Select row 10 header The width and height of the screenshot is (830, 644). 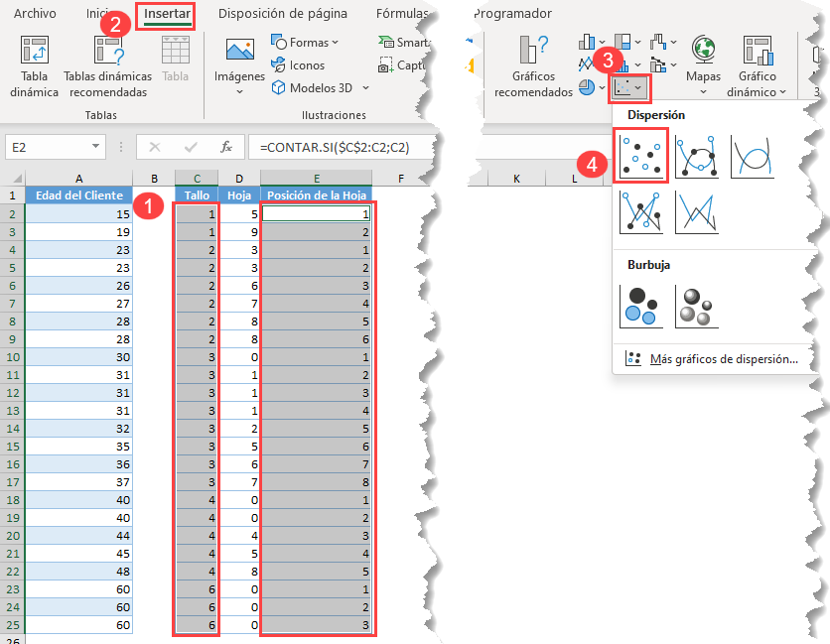12,357
